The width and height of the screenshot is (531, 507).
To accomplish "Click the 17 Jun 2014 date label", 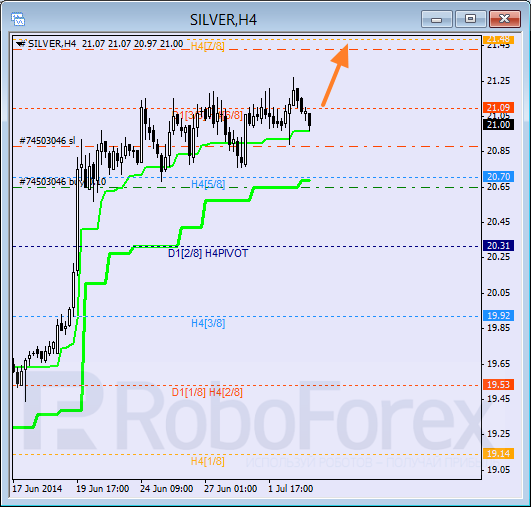I will click(37, 489).
